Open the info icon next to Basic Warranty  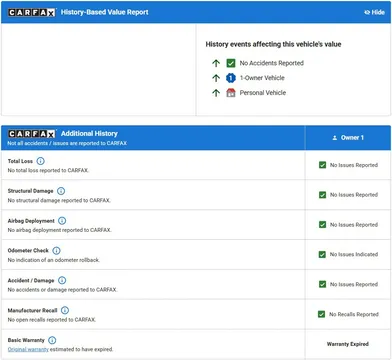[x=52, y=340]
